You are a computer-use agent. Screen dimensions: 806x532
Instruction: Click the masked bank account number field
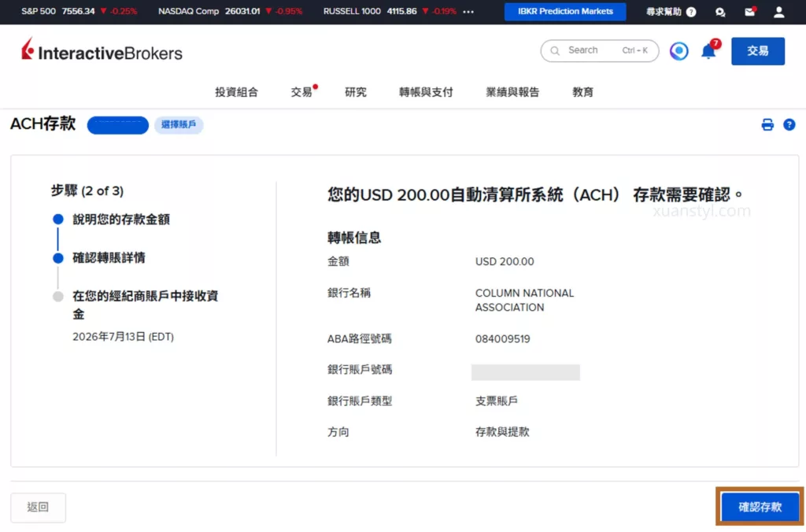(525, 372)
